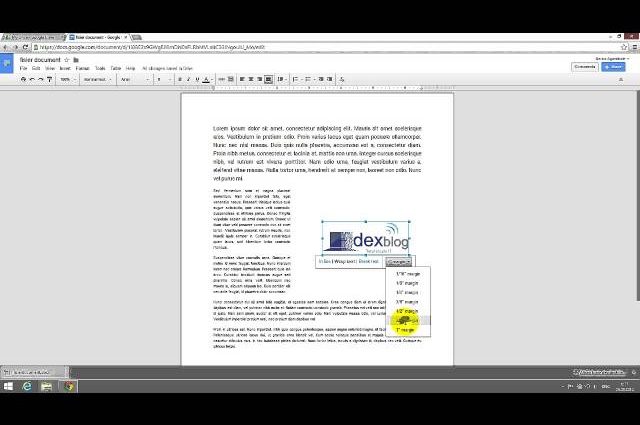Switch to the first browser tab
The width and height of the screenshot is (640, 425).
(33, 37)
